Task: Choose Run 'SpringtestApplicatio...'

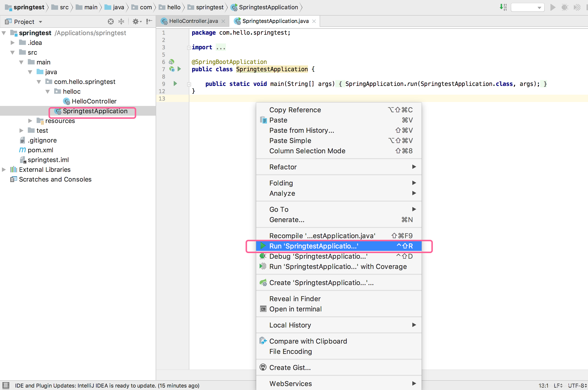Action: click(x=339, y=246)
